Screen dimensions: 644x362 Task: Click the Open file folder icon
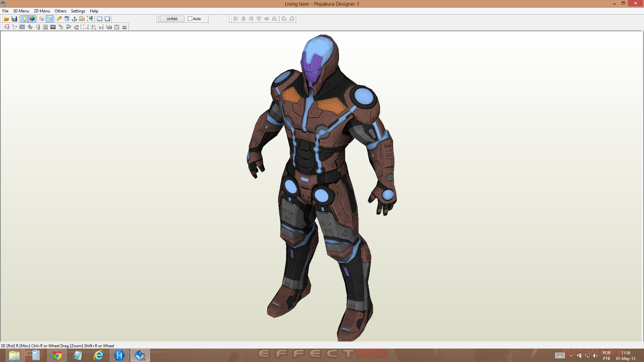click(6, 19)
